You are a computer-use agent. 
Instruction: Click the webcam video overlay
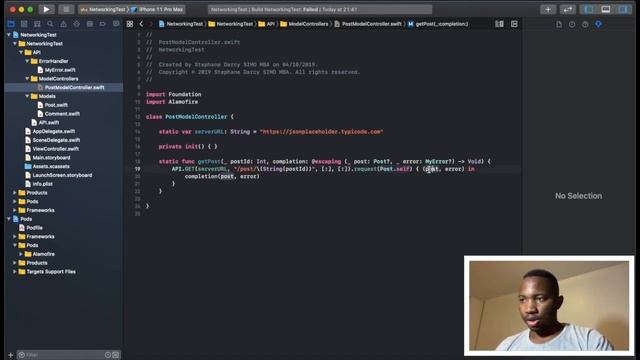pyautogui.click(x=549, y=306)
